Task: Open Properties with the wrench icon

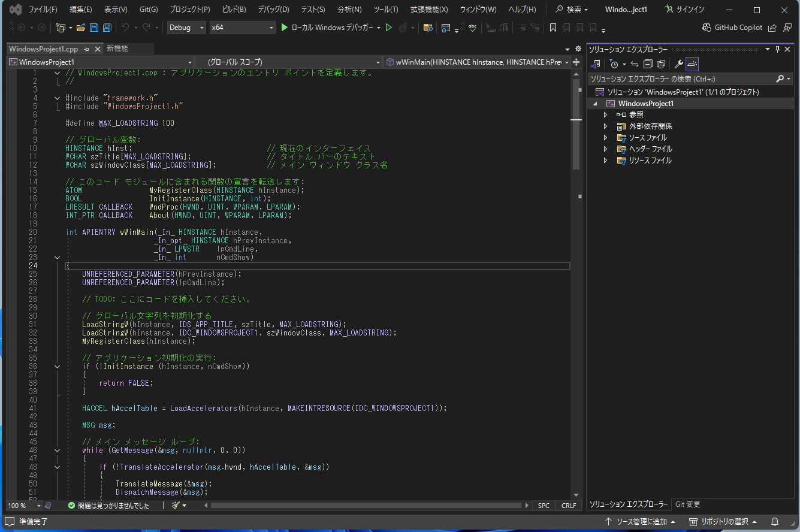Action: point(679,64)
